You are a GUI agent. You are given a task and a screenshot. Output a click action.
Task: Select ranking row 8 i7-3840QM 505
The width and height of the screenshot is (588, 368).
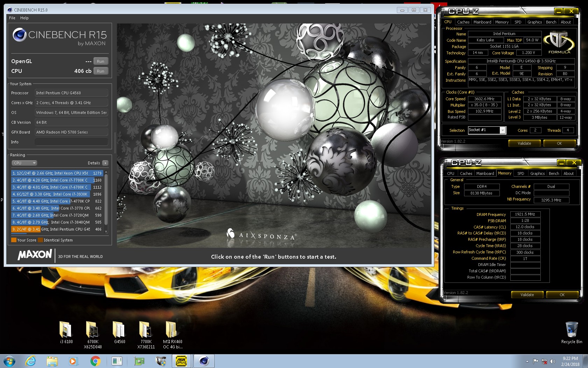(x=57, y=222)
